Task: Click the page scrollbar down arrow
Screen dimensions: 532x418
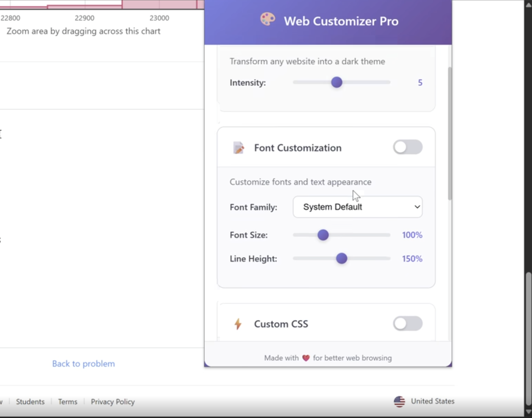Action: point(528,412)
